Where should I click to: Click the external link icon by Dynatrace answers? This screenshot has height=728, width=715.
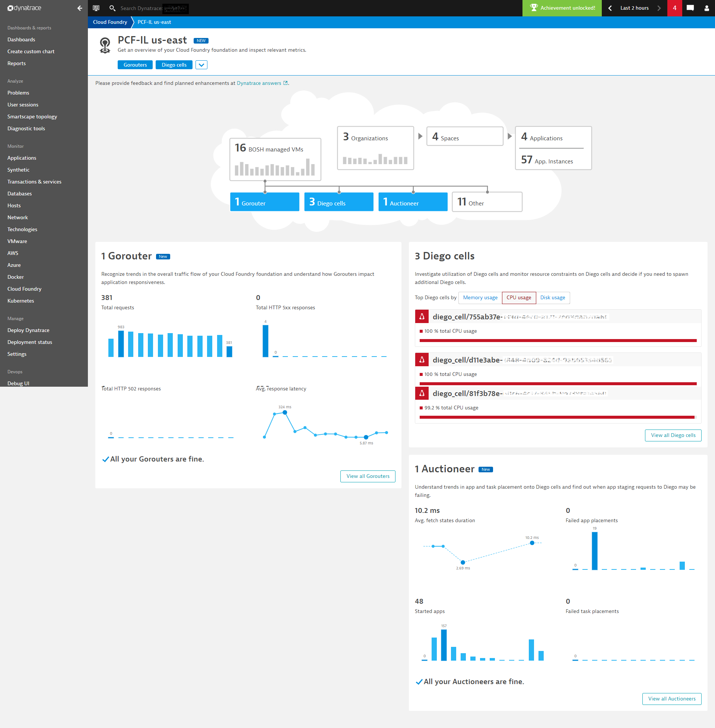coord(285,83)
